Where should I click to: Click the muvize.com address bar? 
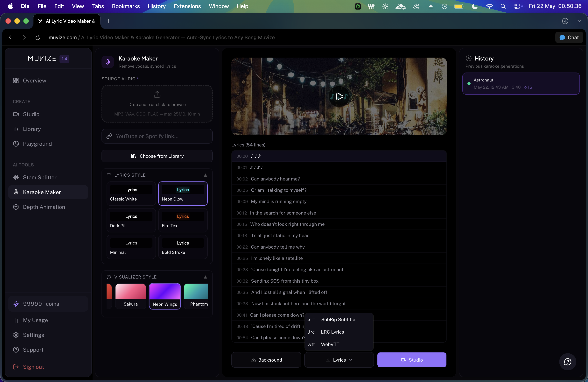pos(162,38)
